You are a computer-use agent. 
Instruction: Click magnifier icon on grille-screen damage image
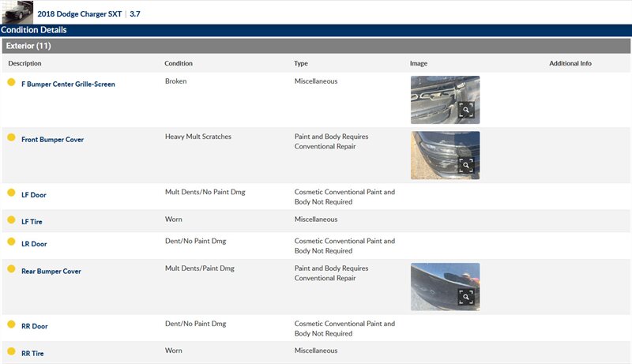click(466, 110)
